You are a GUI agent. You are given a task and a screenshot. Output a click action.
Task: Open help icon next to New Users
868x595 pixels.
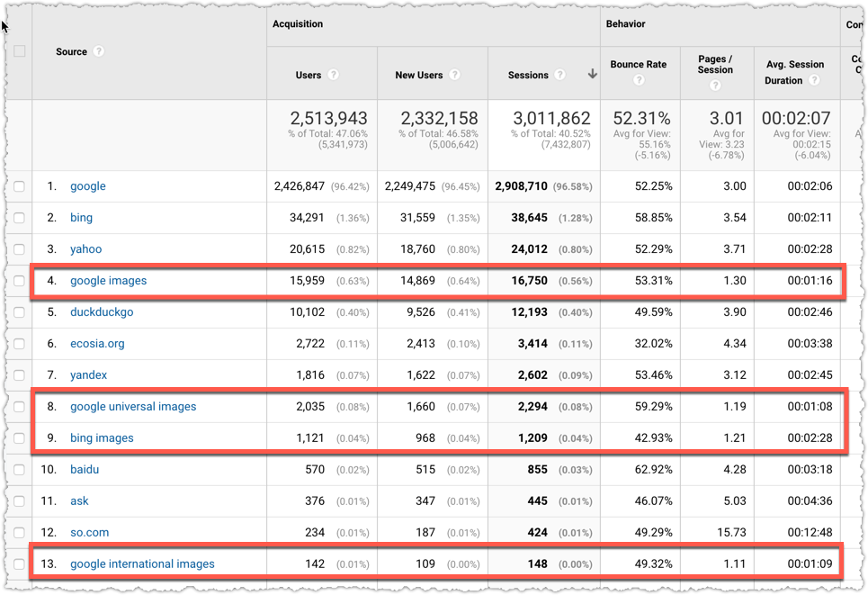454,75
